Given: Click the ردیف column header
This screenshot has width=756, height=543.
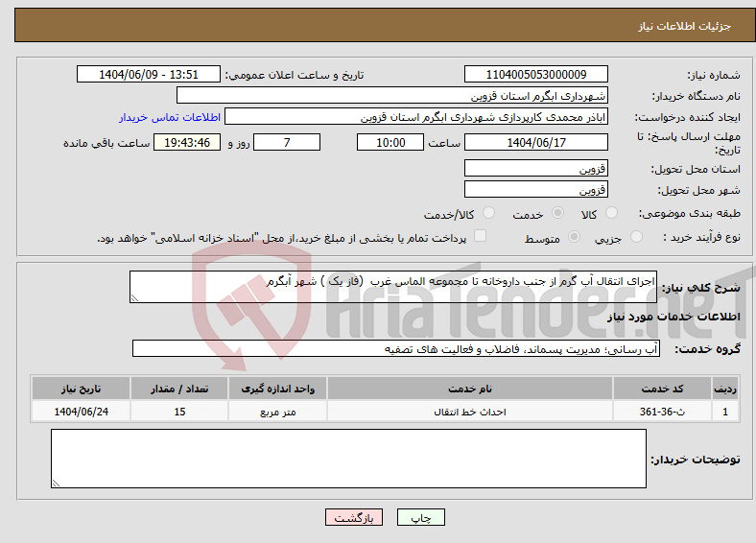Looking at the screenshot, I should [x=725, y=389].
